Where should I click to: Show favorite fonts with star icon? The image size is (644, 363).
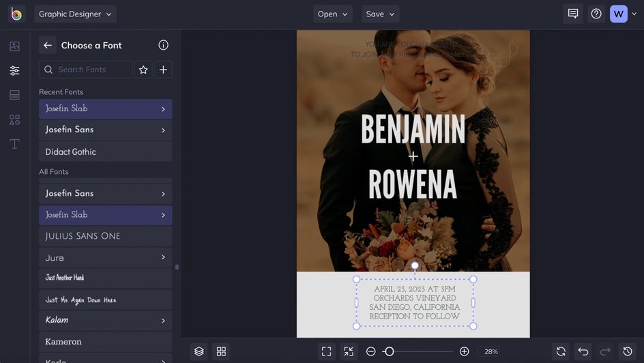point(143,70)
